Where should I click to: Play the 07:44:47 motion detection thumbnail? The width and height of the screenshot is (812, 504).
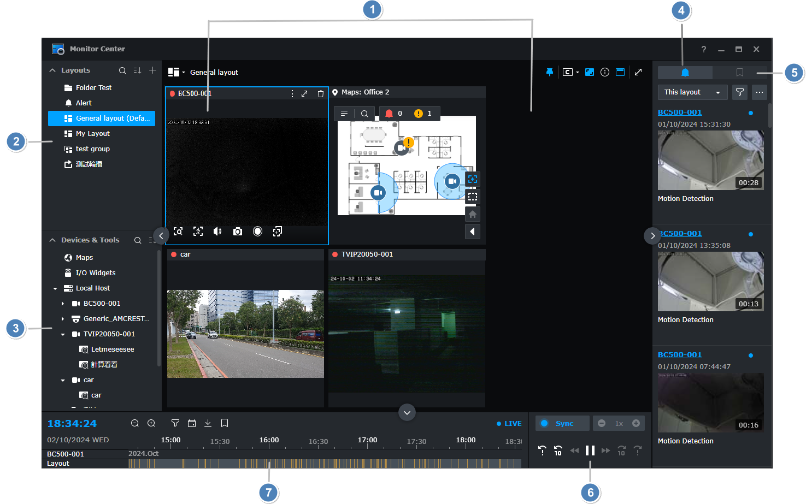click(x=711, y=403)
